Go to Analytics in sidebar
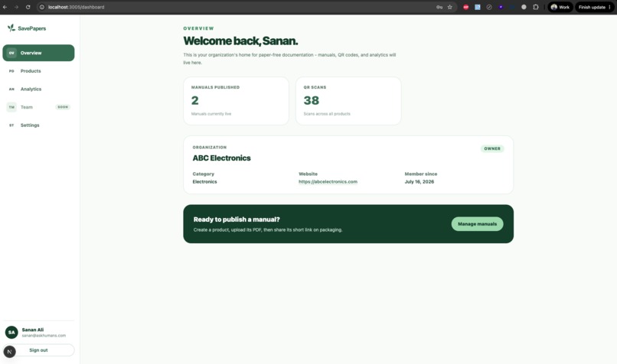This screenshot has width=617, height=364. click(x=38, y=89)
